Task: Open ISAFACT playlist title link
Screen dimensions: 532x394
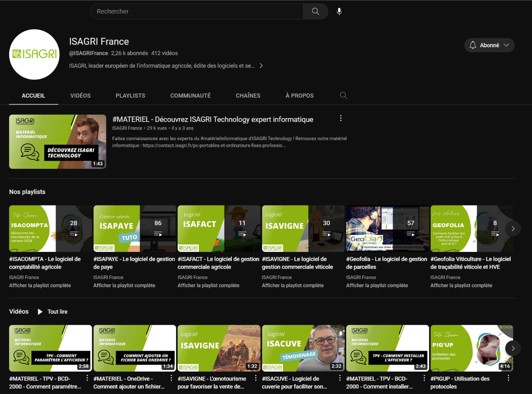Action: 218,263
